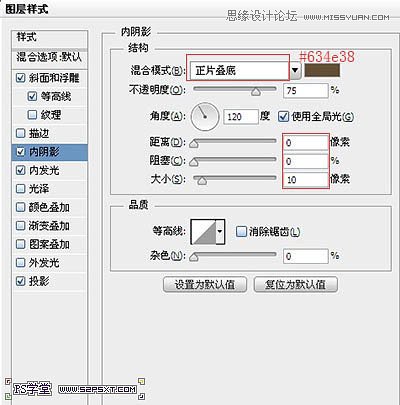Open the 混合模式 dropdown arrow
400x405 pixels.
295,70
